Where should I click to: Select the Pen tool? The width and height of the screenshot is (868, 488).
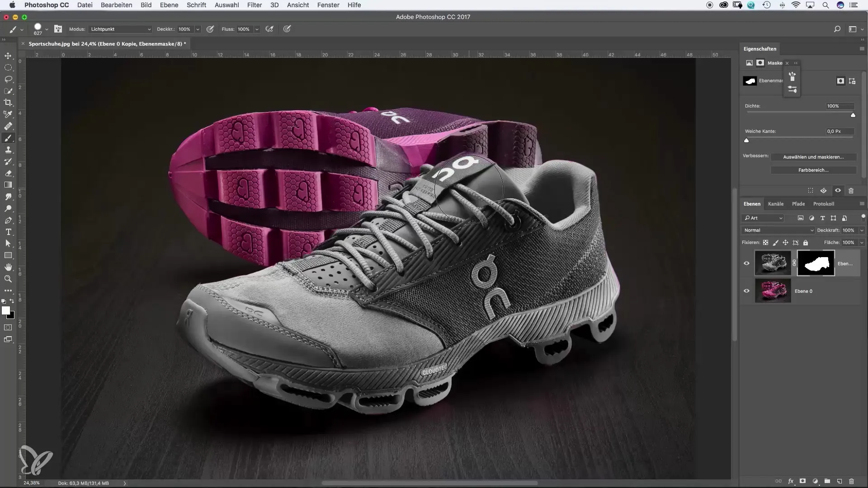coord(8,221)
